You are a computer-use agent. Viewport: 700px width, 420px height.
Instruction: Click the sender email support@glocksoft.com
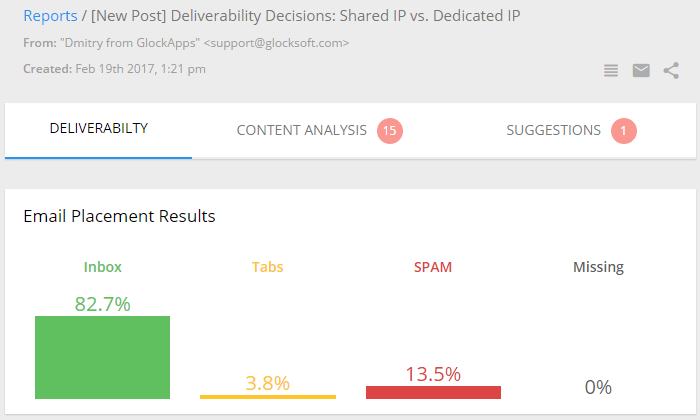coord(276,43)
